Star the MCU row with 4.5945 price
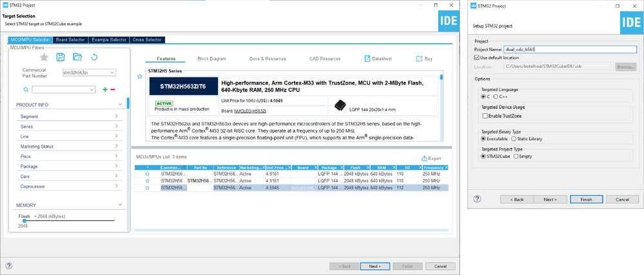The image size is (644, 275). (147, 187)
